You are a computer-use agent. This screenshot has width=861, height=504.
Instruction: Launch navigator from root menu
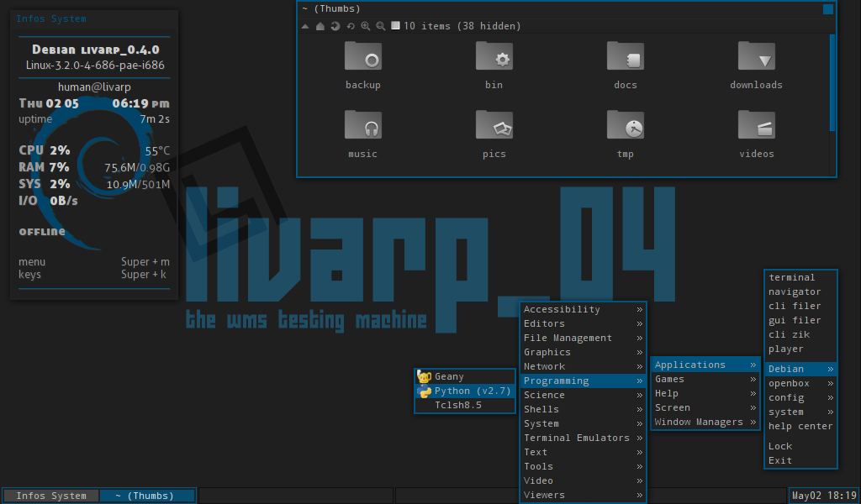pyautogui.click(x=800, y=291)
